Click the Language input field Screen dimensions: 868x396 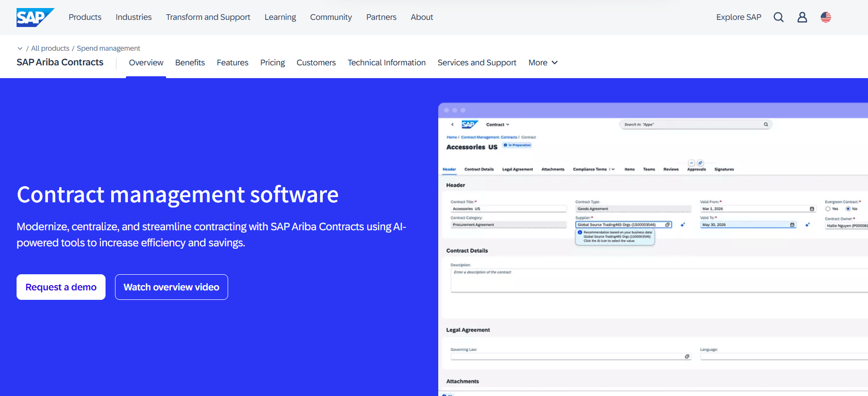pyautogui.click(x=784, y=357)
